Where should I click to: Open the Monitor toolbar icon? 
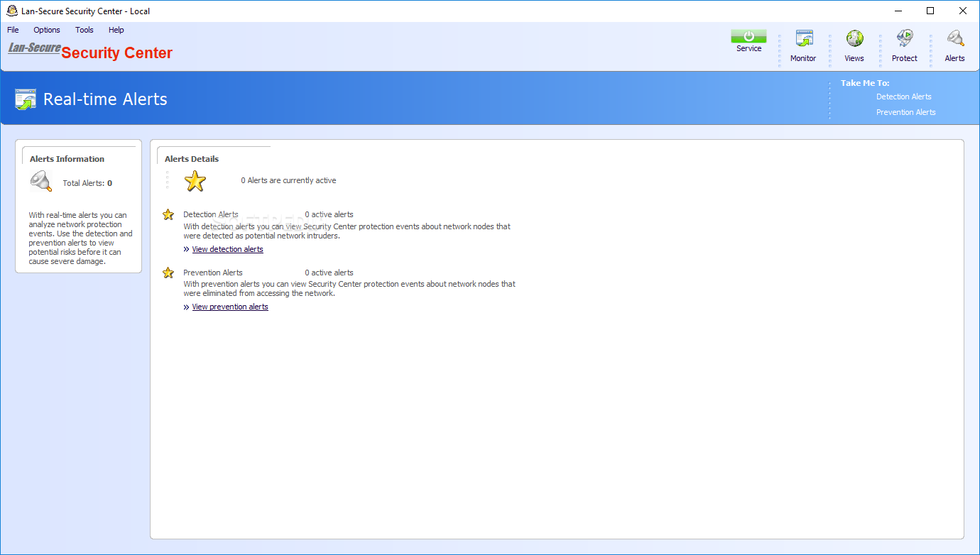tap(804, 38)
